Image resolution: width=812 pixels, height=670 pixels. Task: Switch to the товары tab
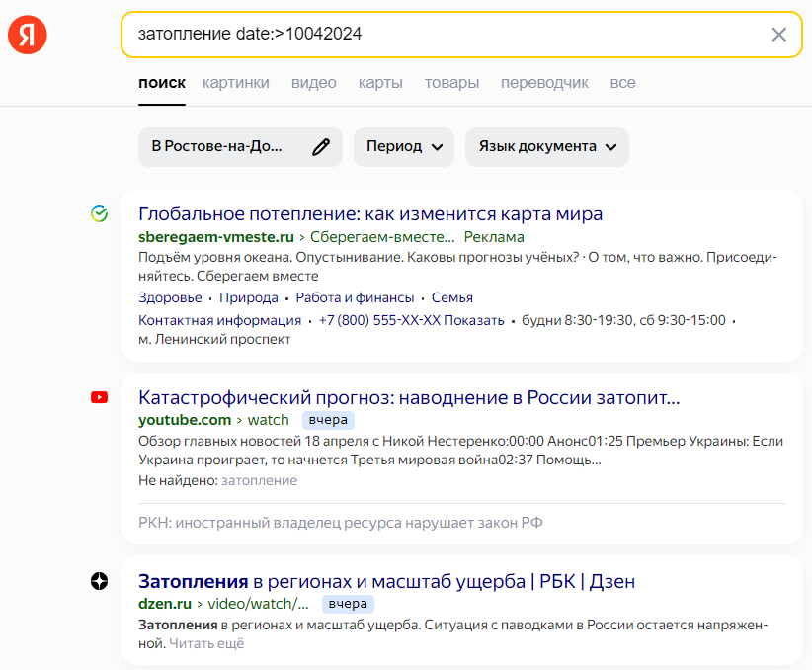pyautogui.click(x=451, y=83)
